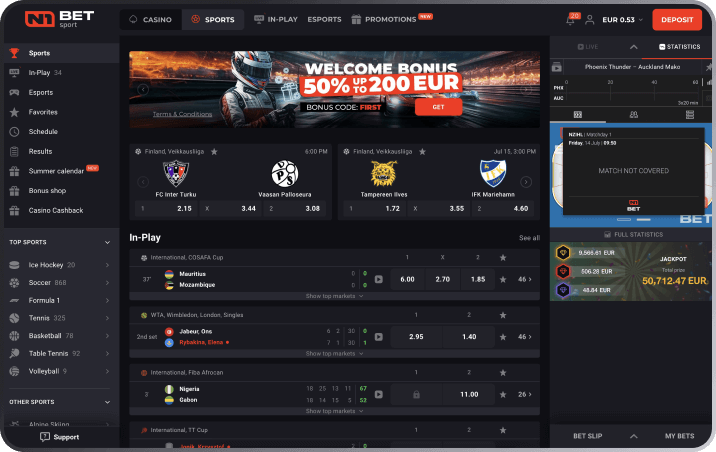Favorite the Nigeria vs Gabon match star
This screenshot has height=452, width=716.
click(503, 394)
